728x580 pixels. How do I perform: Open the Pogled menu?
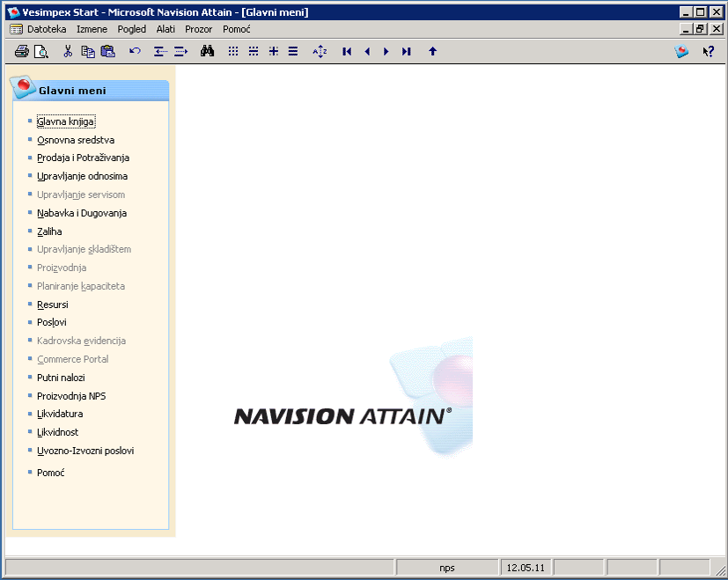pyautogui.click(x=131, y=29)
